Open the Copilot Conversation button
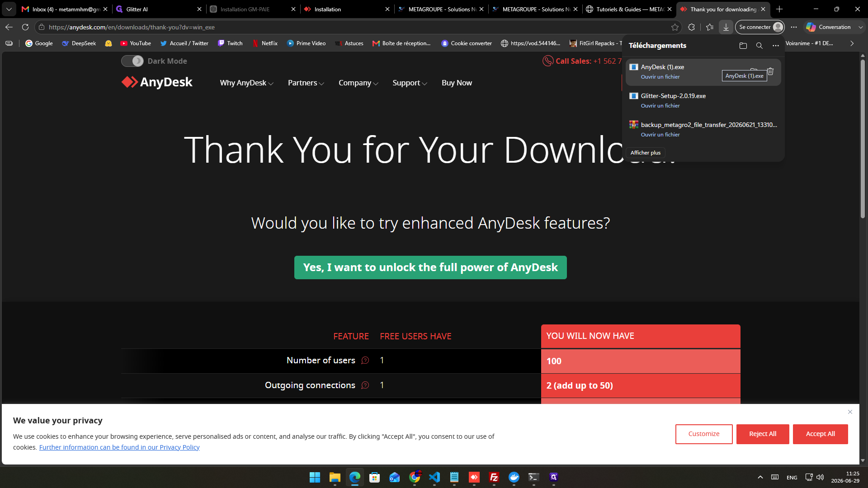Viewport: 868px width, 488px height. [x=829, y=27]
